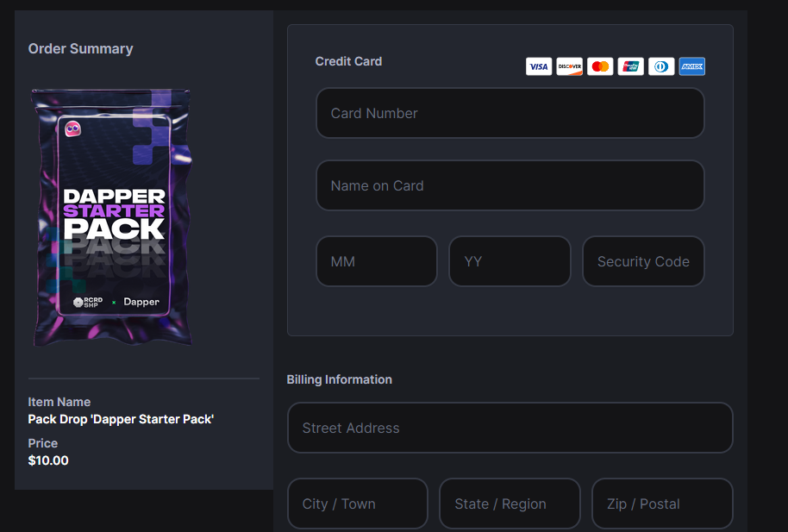Viewport: 788px width, 532px height.
Task: Click 'Pack Drop 'Dapper Starter Pack'' text
Action: click(121, 419)
